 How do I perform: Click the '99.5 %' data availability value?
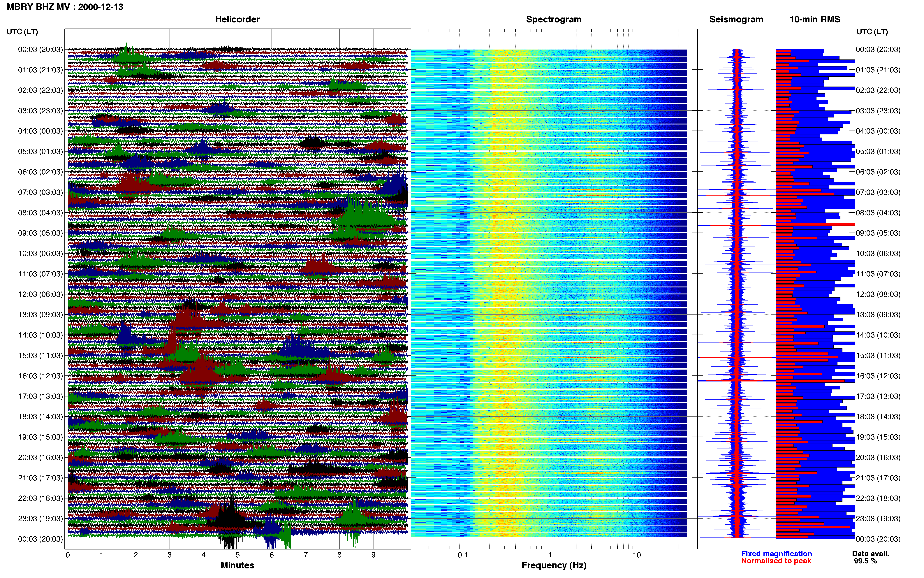pos(865,561)
